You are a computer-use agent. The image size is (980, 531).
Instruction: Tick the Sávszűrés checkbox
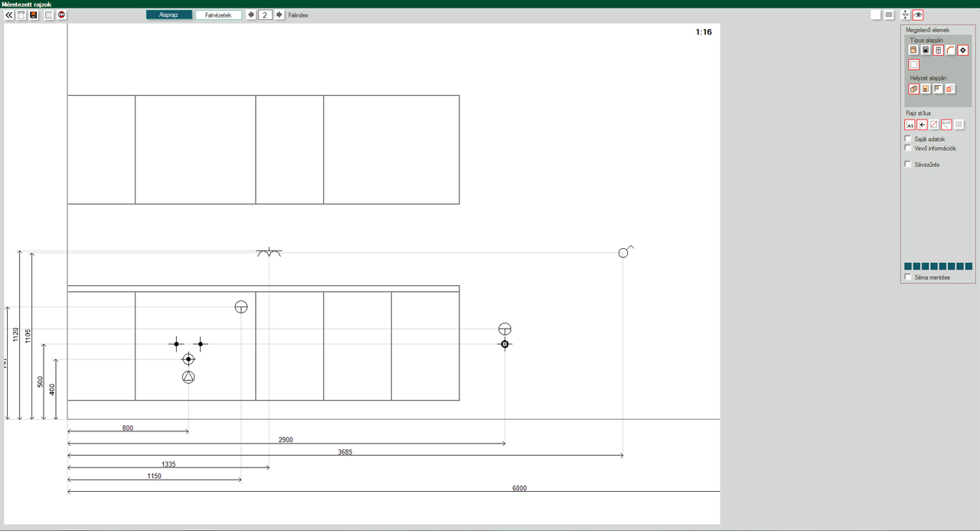click(x=908, y=164)
